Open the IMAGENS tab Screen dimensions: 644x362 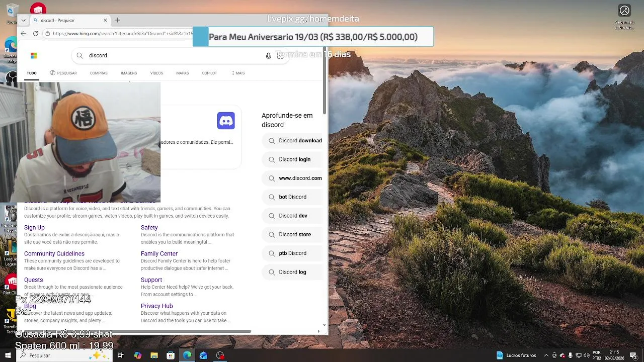[x=129, y=73]
